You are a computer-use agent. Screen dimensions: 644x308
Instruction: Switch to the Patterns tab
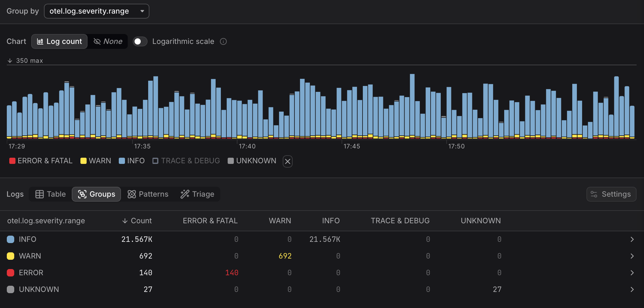coord(148,194)
